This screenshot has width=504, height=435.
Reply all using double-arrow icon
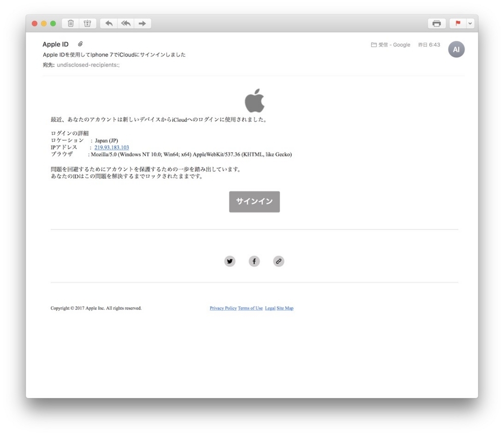(126, 24)
